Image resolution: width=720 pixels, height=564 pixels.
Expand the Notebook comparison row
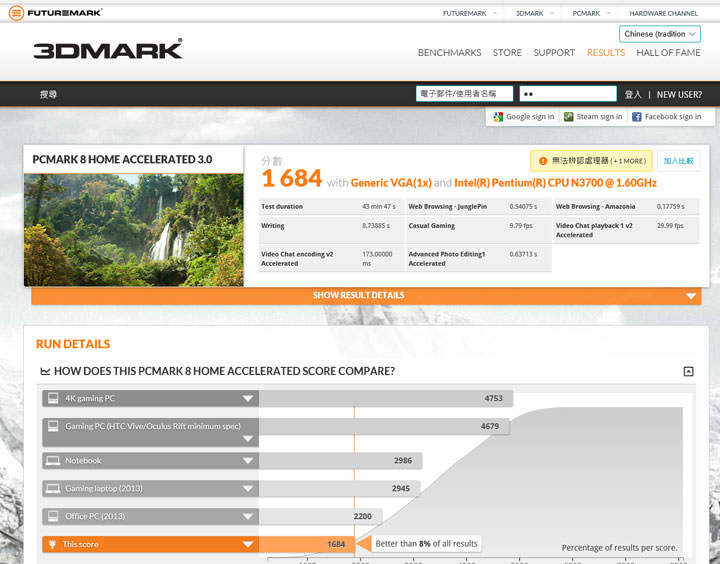pyautogui.click(x=248, y=461)
